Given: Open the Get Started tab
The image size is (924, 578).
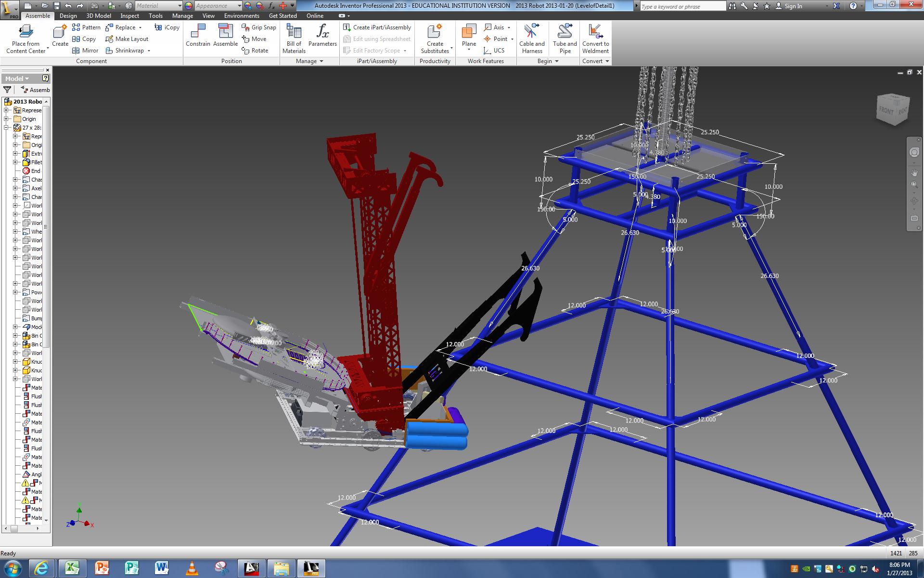Looking at the screenshot, I should click(282, 16).
